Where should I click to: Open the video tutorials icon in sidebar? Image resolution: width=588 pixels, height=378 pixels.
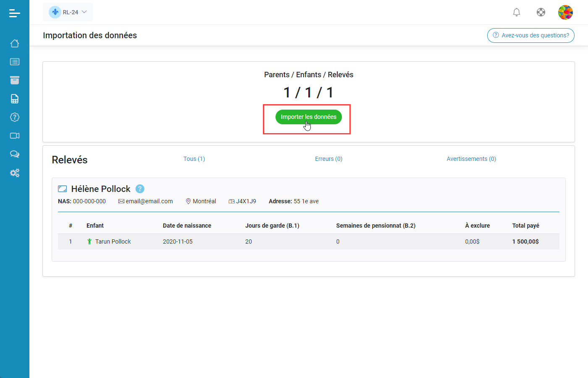click(x=15, y=136)
